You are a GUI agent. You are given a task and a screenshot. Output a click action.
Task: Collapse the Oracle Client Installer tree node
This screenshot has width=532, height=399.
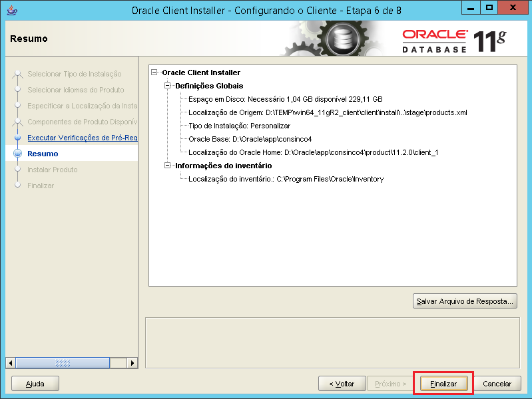154,72
